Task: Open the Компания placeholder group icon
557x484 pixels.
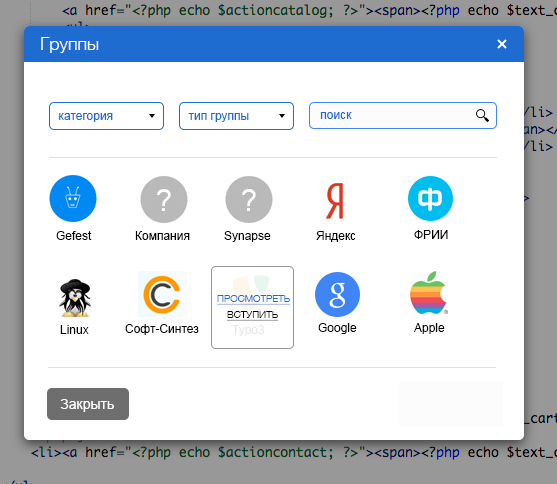Action: [164, 199]
